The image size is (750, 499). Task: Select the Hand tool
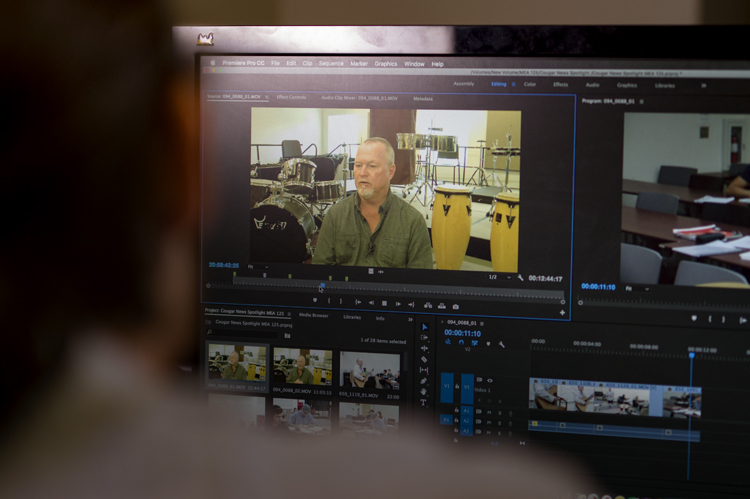click(x=424, y=392)
